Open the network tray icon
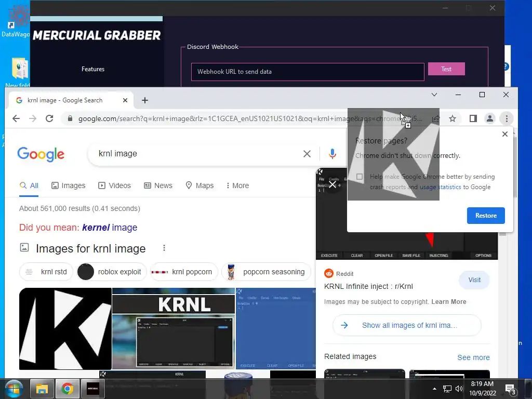Screen dimensions: 532x399 point(447,389)
